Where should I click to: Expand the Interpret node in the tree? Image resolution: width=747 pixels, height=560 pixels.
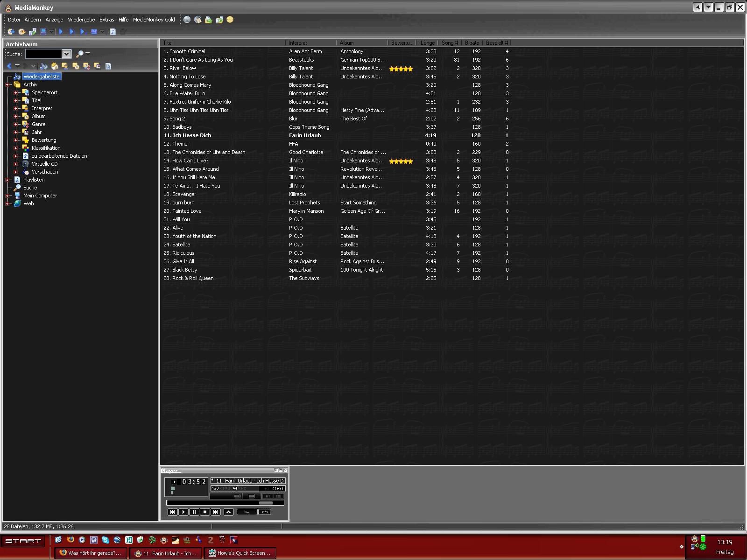[15, 108]
